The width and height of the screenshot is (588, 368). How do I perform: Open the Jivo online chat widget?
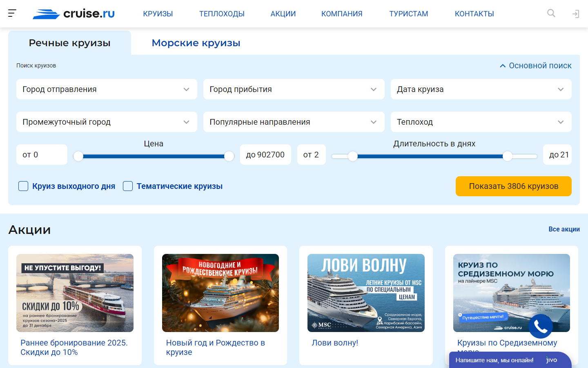pos(510,360)
